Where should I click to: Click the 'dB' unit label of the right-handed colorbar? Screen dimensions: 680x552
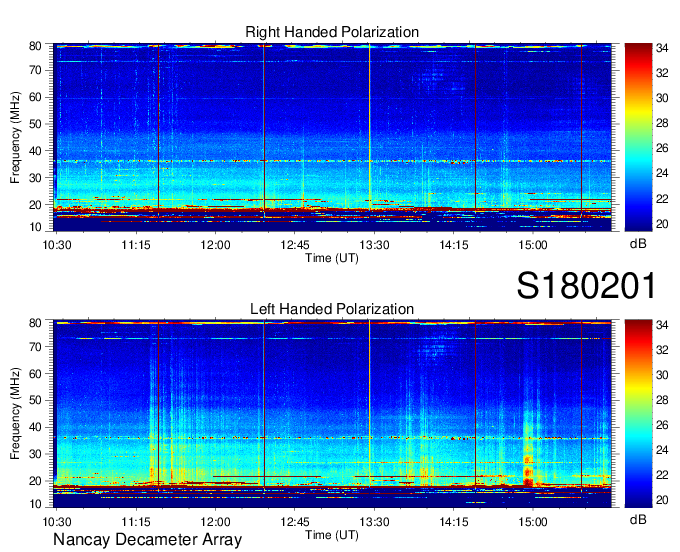[x=638, y=244]
